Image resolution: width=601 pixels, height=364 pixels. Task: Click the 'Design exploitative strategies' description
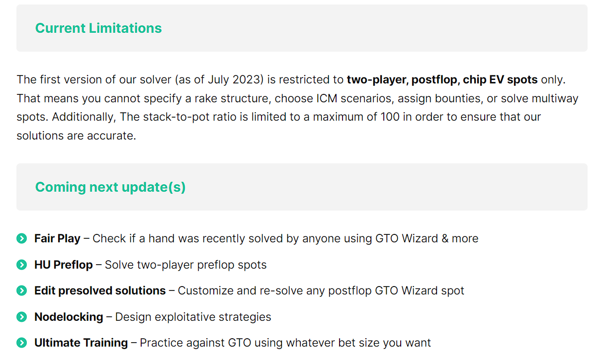[193, 317]
